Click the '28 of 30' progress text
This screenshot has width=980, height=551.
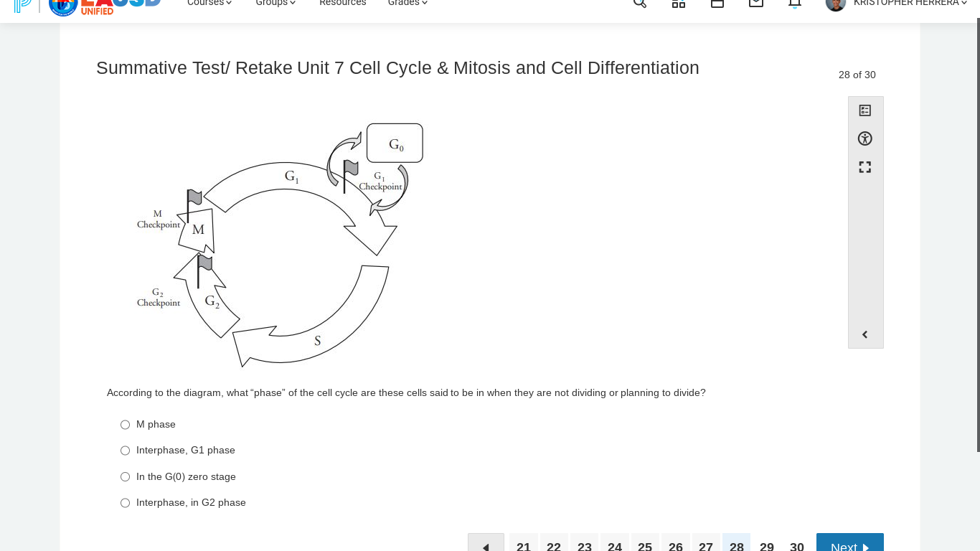857,75
